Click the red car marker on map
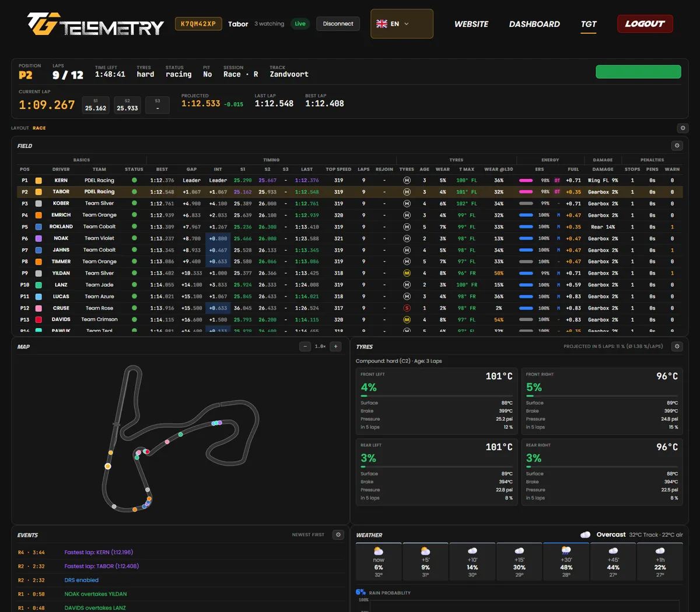 (x=147, y=451)
